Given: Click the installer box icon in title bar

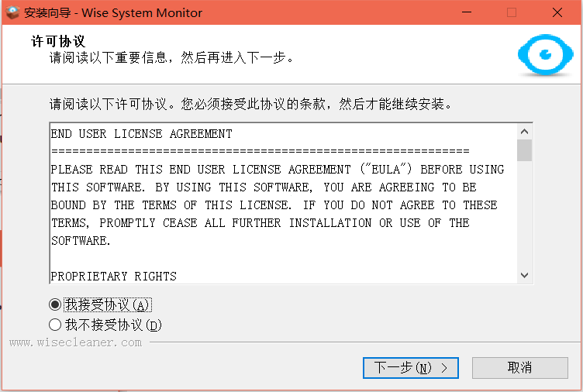Looking at the screenshot, I should (12, 12).
